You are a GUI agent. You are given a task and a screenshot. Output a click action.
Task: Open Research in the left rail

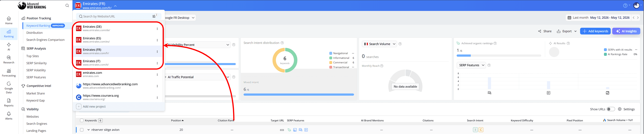pyautogui.click(x=9, y=60)
